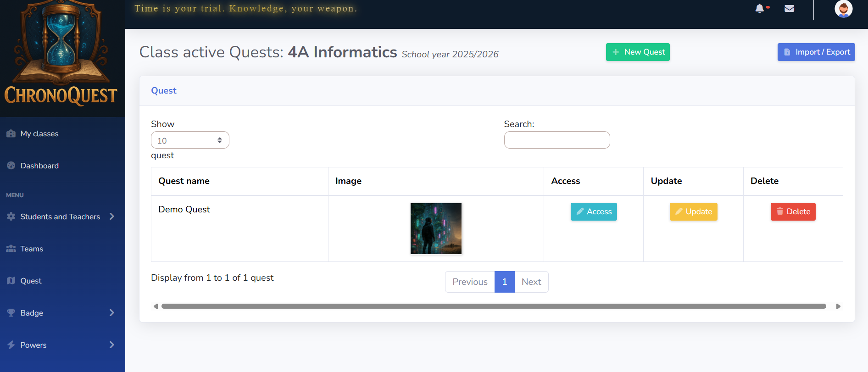
Task: Update the Demo Quest
Action: coord(693,211)
